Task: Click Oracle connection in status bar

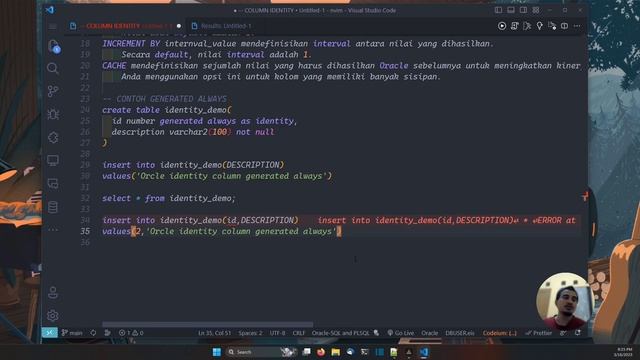Action: pos(429,333)
